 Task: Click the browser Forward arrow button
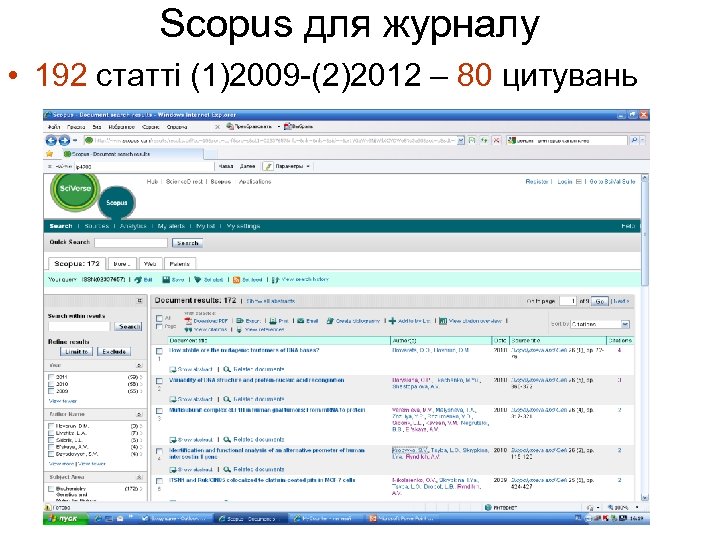pyautogui.click(x=64, y=141)
